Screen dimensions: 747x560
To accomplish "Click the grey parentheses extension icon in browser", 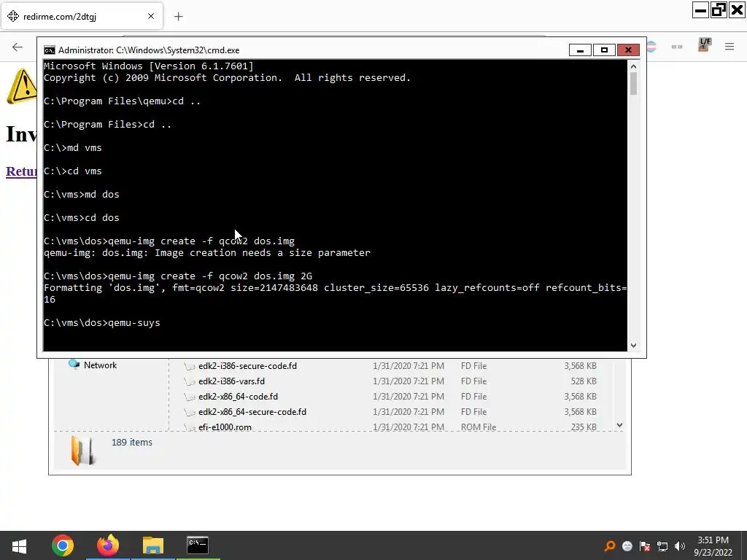I will (677, 47).
